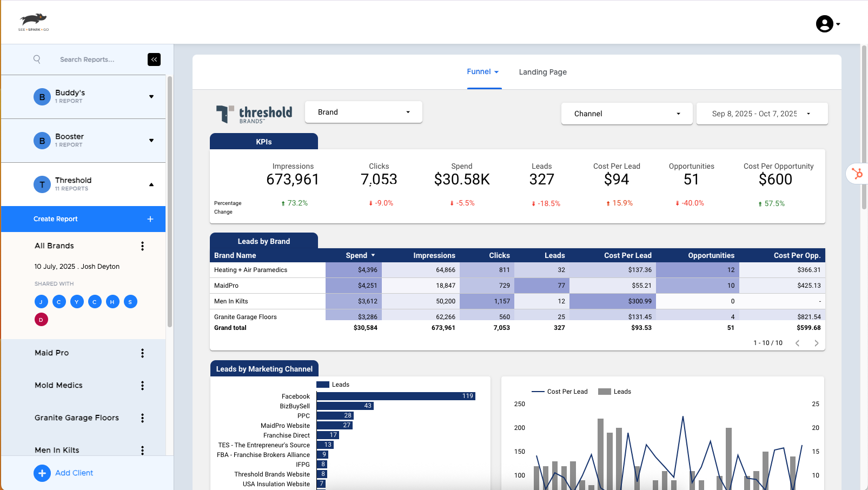Click the Create Report button
Image resolution: width=868 pixels, height=490 pixels.
pos(83,219)
